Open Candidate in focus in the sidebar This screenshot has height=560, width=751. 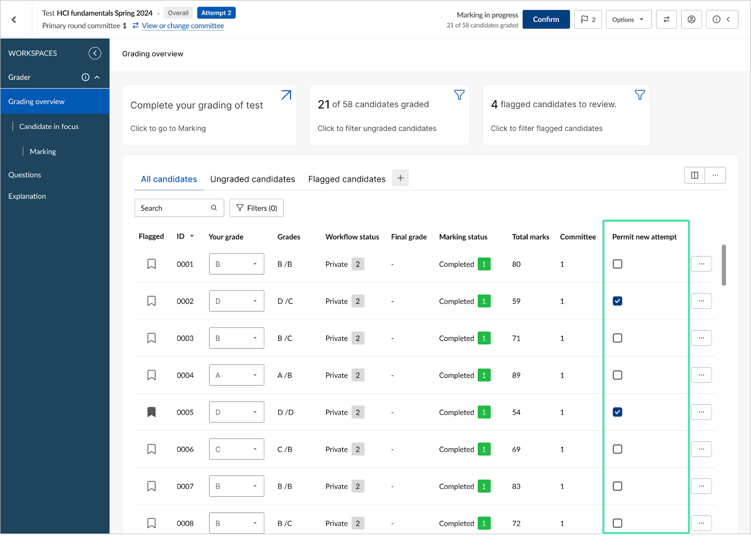click(49, 126)
